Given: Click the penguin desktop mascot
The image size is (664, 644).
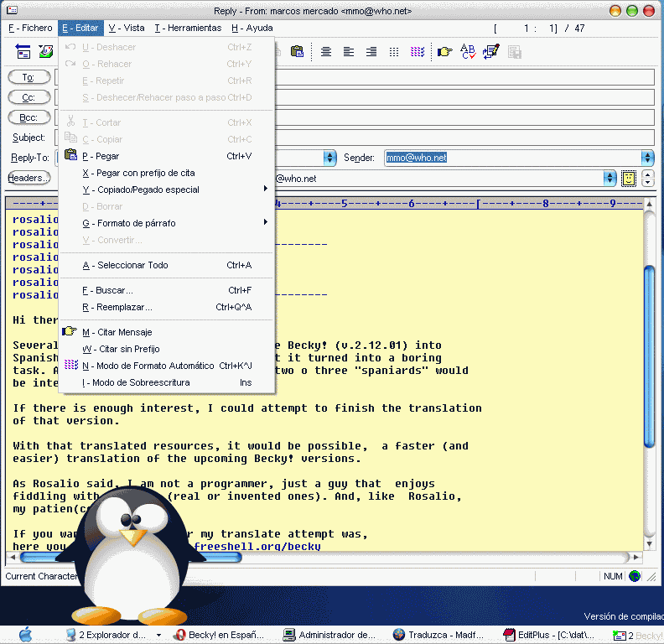Looking at the screenshot, I should click(x=132, y=555).
